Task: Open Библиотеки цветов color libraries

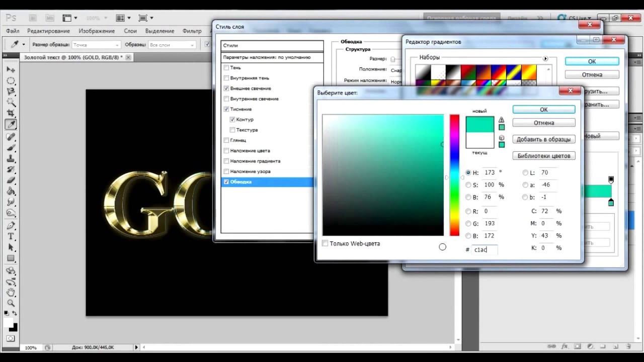Action: [544, 156]
